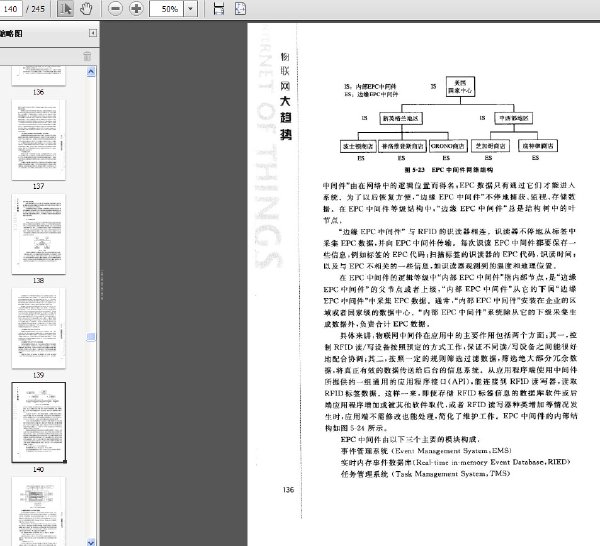The height and width of the screenshot is (546, 600).
Task: Click the printed page number 136
Action: pyautogui.click(x=288, y=490)
